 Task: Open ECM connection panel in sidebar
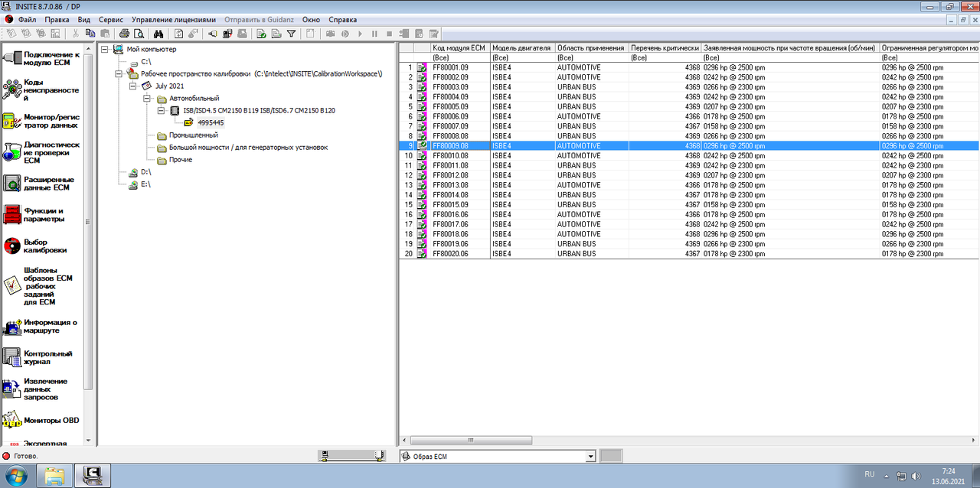43,59
